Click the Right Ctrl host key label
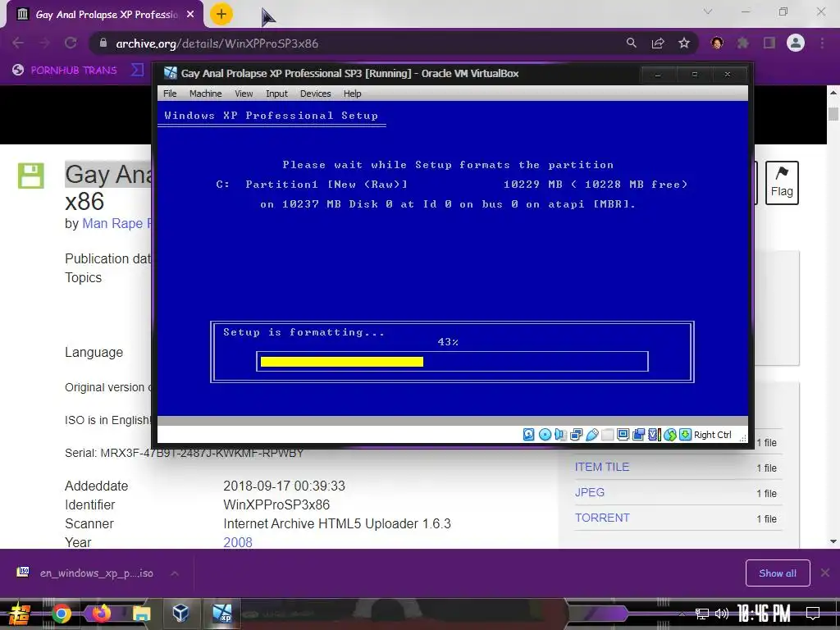The width and height of the screenshot is (840, 630). click(x=713, y=435)
